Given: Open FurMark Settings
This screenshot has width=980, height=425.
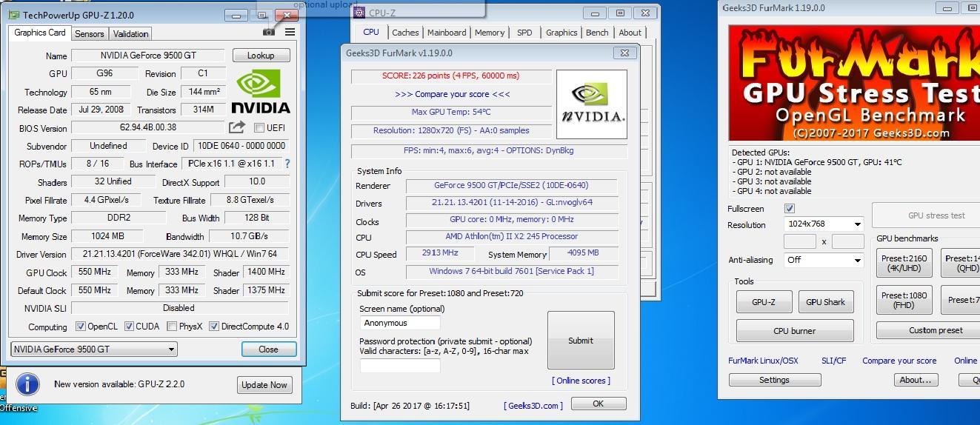Looking at the screenshot, I should coord(775,380).
